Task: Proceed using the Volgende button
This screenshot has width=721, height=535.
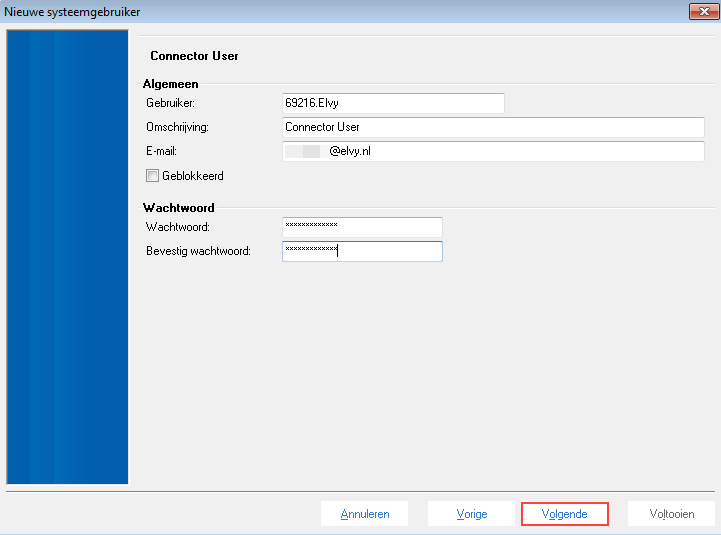Action: click(x=565, y=513)
